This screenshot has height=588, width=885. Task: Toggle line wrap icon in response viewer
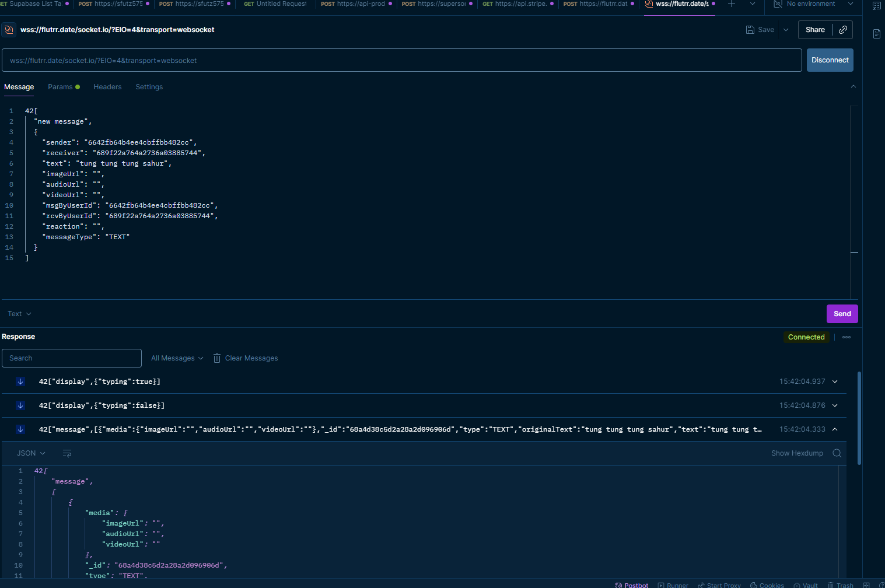tap(67, 453)
